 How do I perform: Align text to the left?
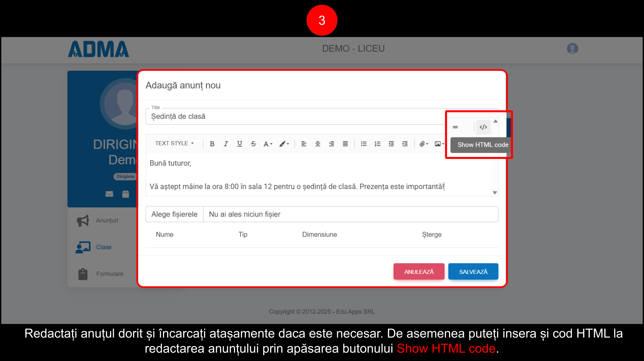[x=304, y=144]
